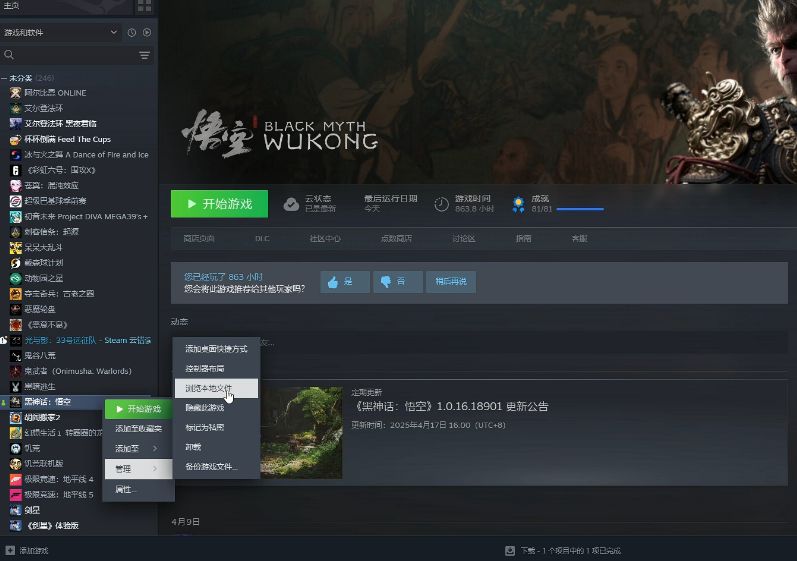Select 艾尔登法环 黑夜君临 in game list

click(60, 123)
